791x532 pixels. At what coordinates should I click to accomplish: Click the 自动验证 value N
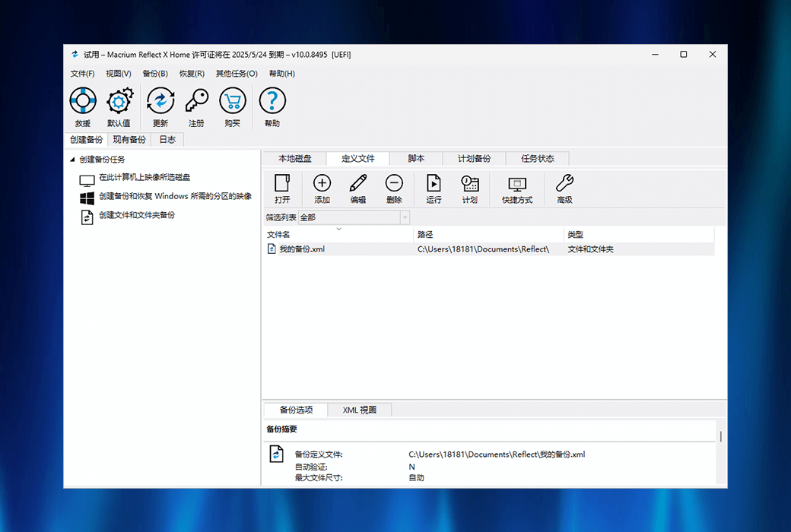coord(411,467)
